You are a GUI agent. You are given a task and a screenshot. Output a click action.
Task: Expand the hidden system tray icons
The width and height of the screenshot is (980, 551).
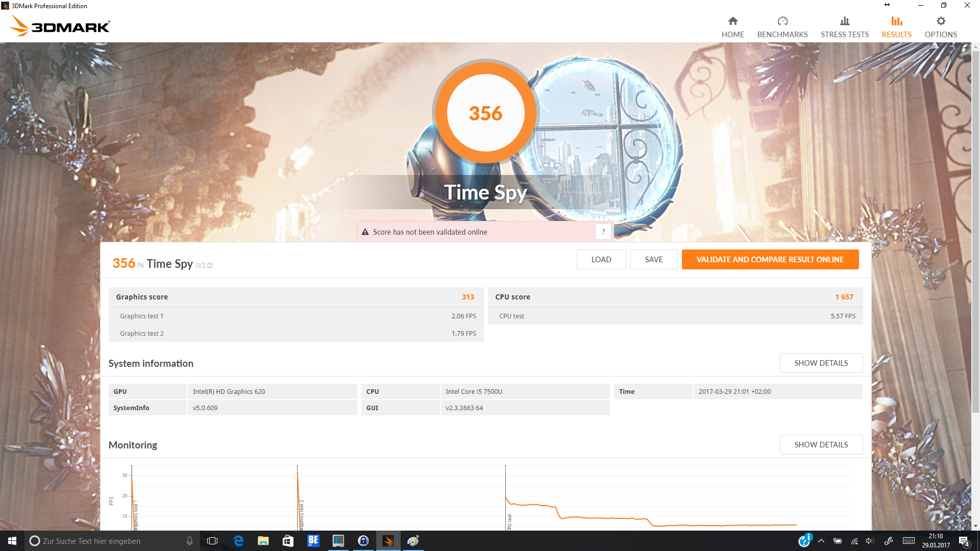coord(821,541)
